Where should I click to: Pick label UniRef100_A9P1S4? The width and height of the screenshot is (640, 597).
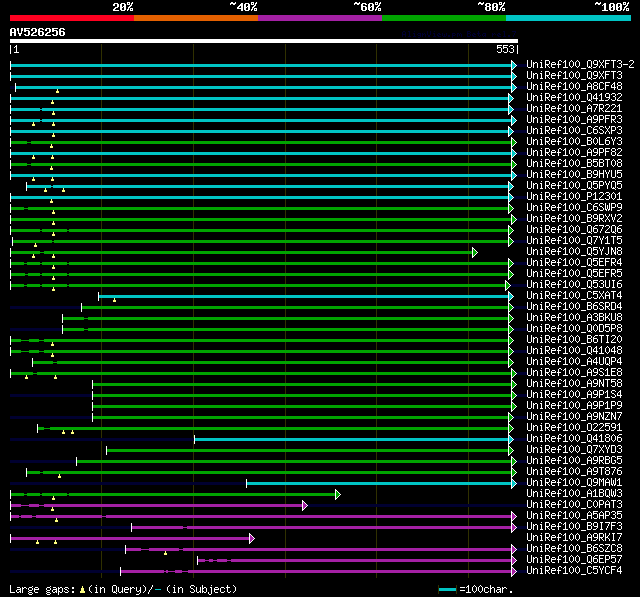(x=574, y=395)
